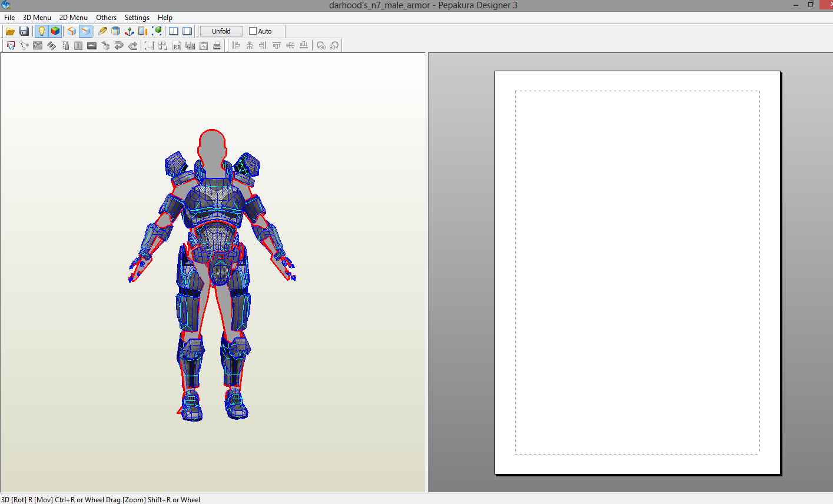Image resolution: width=833 pixels, height=504 pixels.
Task: Click the align horizontal center icon
Action: [250, 45]
